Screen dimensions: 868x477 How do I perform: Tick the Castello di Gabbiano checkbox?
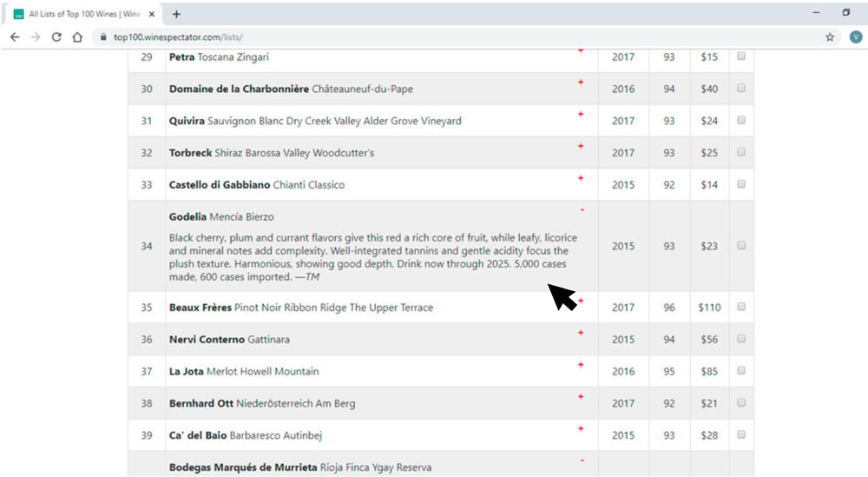[x=741, y=184]
